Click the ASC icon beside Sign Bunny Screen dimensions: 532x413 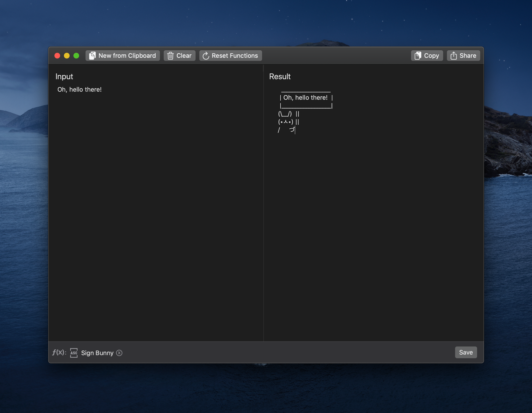74,353
